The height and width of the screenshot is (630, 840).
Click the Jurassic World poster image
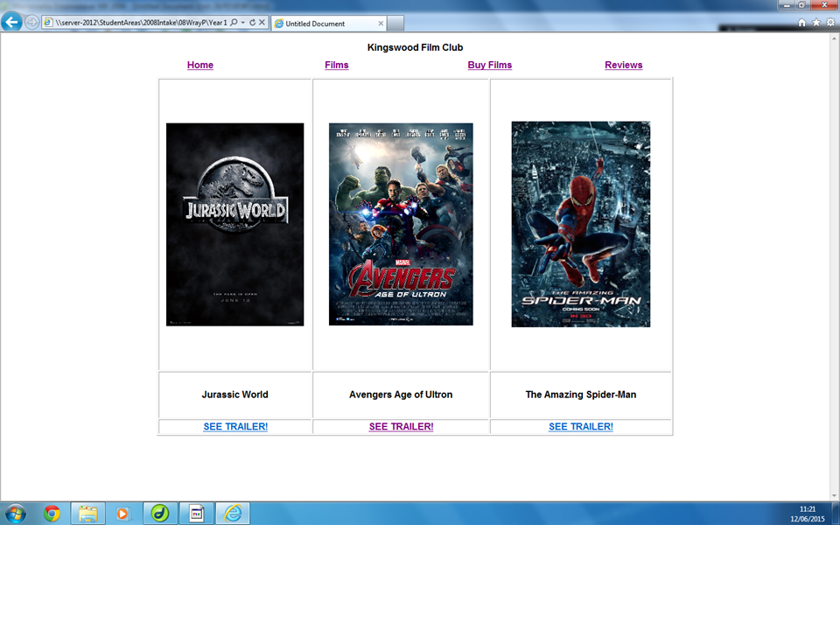(x=235, y=225)
